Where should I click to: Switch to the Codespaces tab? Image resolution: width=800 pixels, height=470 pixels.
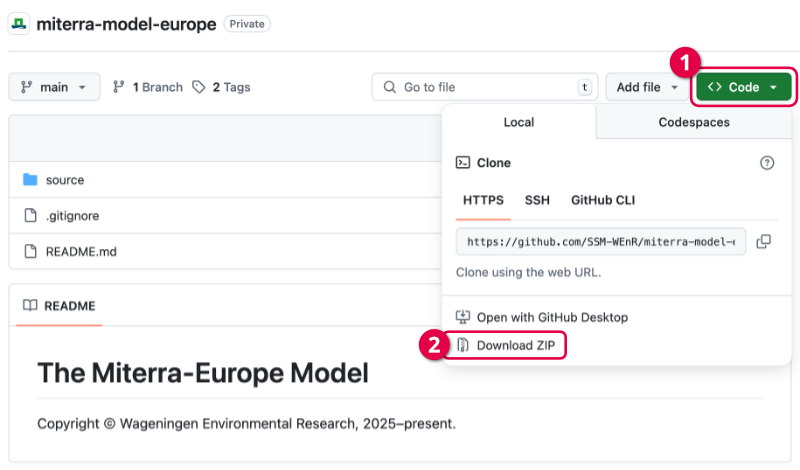(694, 122)
